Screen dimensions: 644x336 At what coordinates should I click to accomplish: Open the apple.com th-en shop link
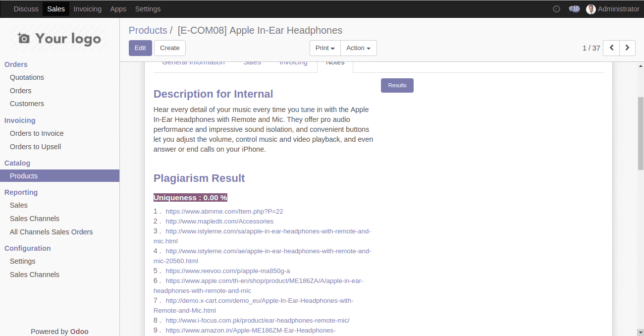pyautogui.click(x=258, y=285)
